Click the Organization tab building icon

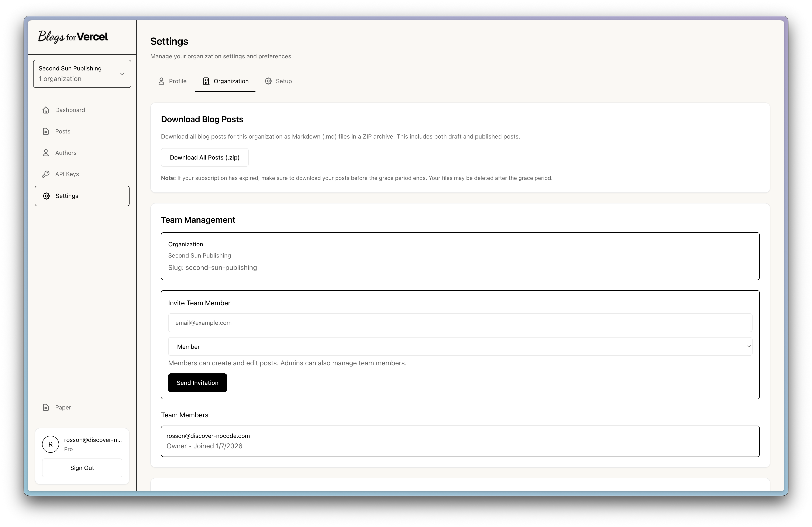[206, 81]
